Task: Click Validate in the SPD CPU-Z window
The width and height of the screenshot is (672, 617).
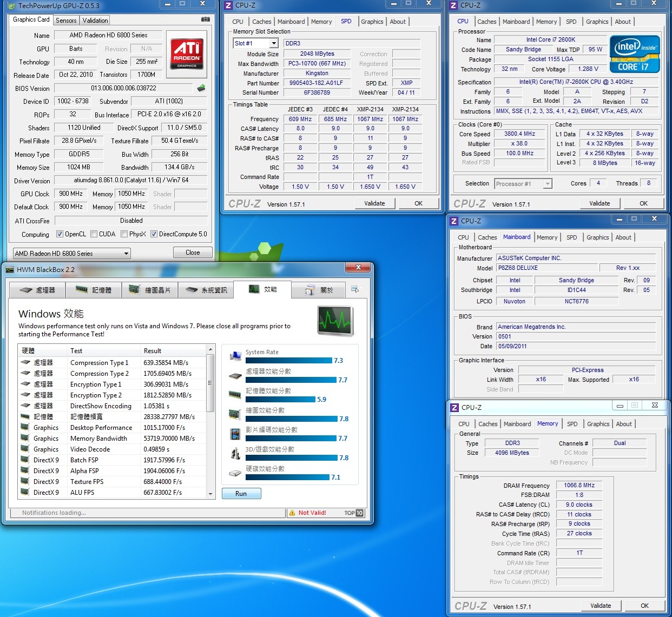Action: (x=374, y=203)
